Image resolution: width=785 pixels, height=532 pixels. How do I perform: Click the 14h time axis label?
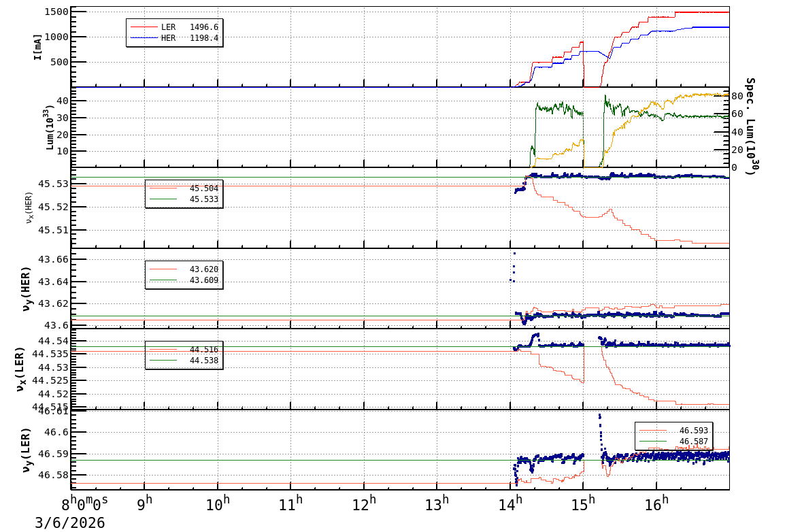click(511, 503)
